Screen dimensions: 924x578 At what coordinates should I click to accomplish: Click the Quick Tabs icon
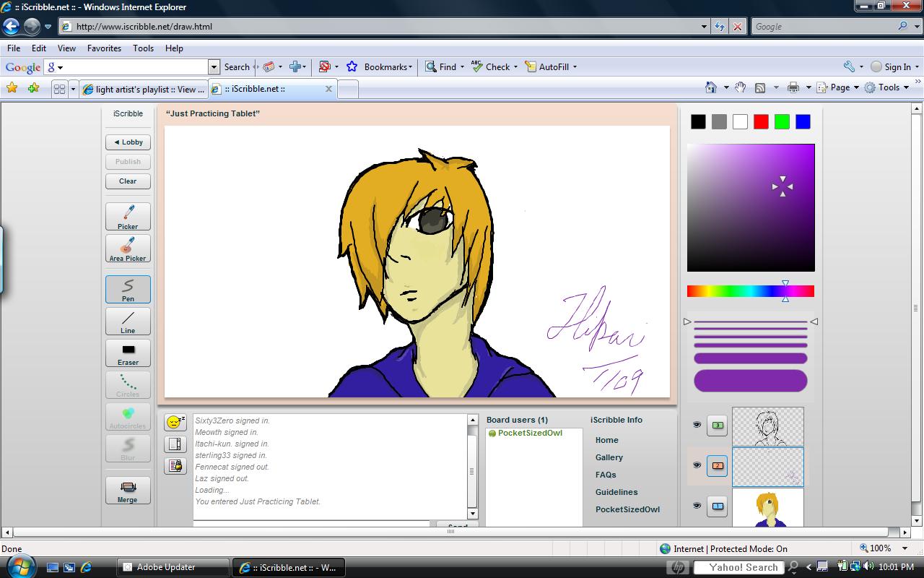[x=59, y=89]
